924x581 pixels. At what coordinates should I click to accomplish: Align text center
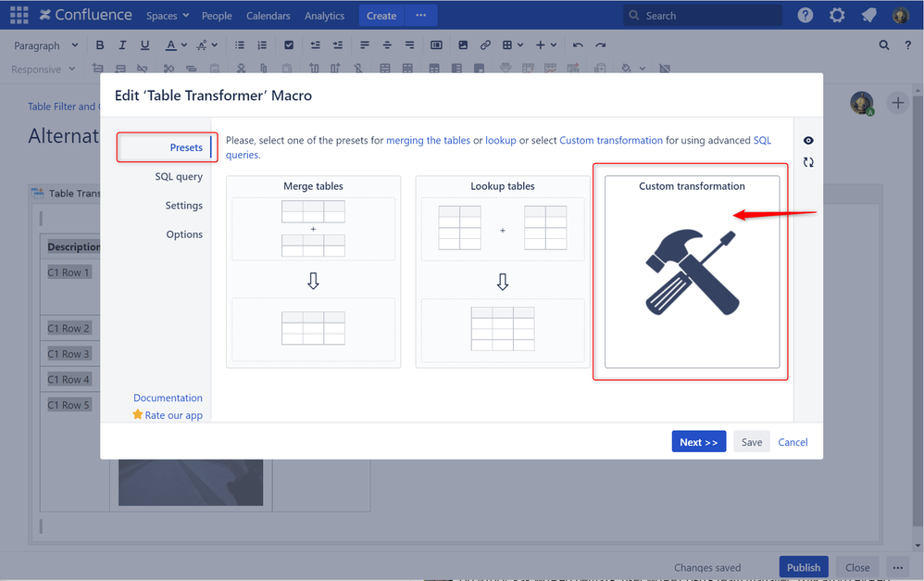tap(387, 45)
